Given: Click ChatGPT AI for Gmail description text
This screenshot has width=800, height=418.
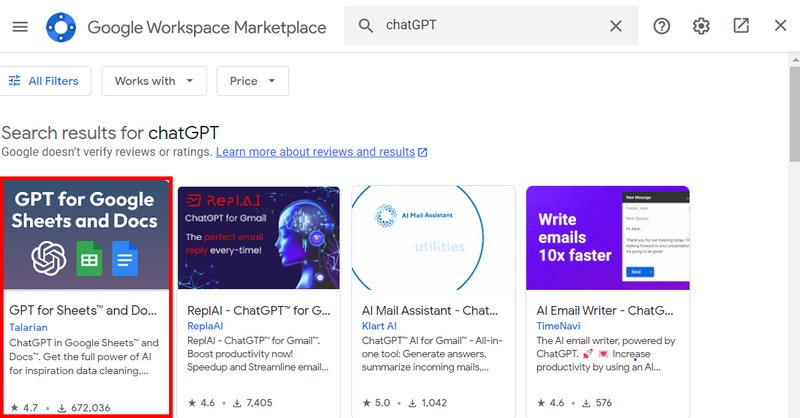Looking at the screenshot, I should tap(432, 354).
